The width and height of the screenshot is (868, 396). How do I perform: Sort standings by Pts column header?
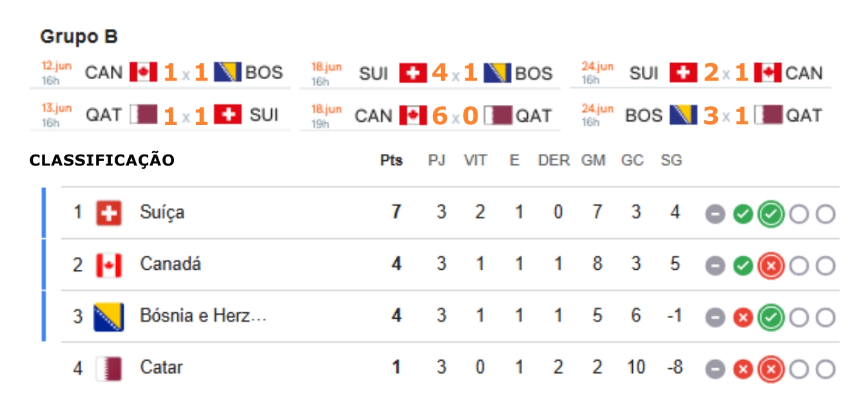(x=391, y=160)
